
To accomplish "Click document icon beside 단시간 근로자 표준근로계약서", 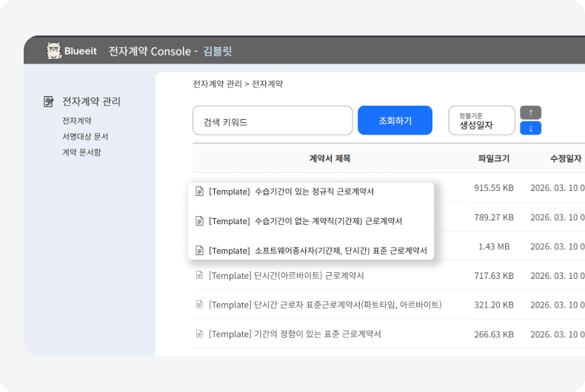I will point(198,305).
